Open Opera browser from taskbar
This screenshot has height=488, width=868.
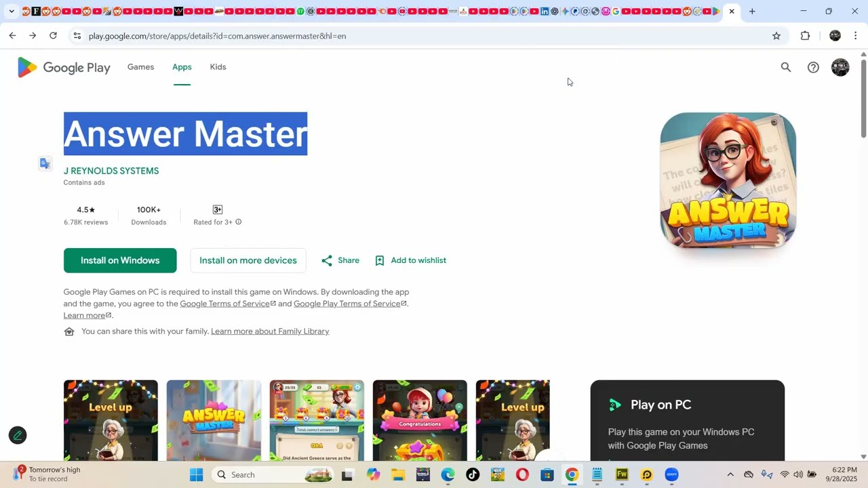(x=522, y=474)
